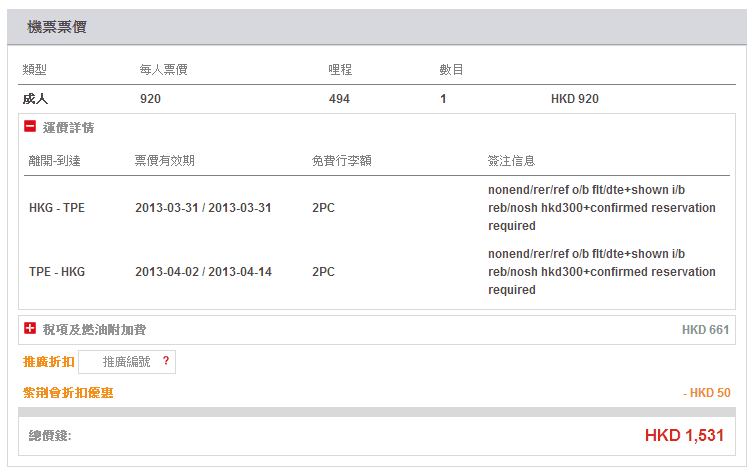Click the 紫荊會折扣優惠 discount text
The width and height of the screenshot is (755, 471).
[68, 393]
